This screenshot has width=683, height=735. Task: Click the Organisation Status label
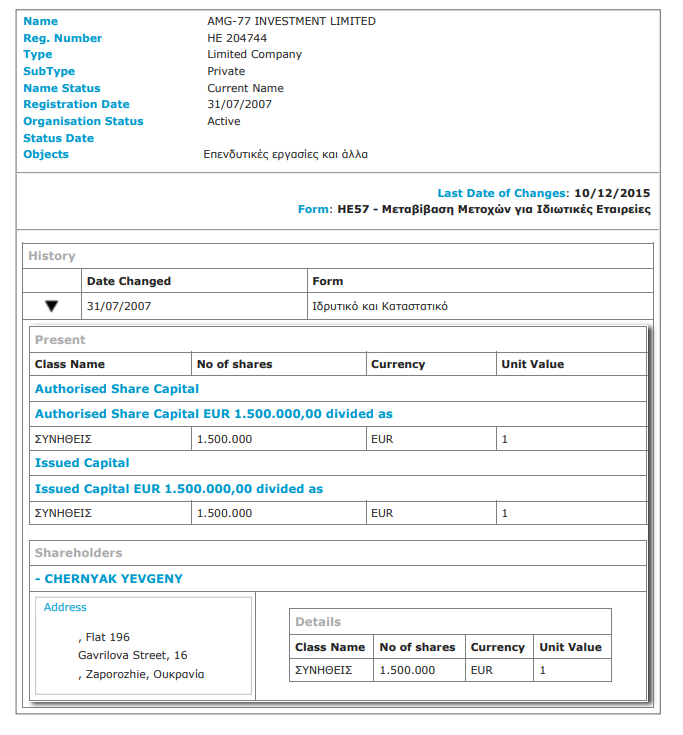click(83, 121)
